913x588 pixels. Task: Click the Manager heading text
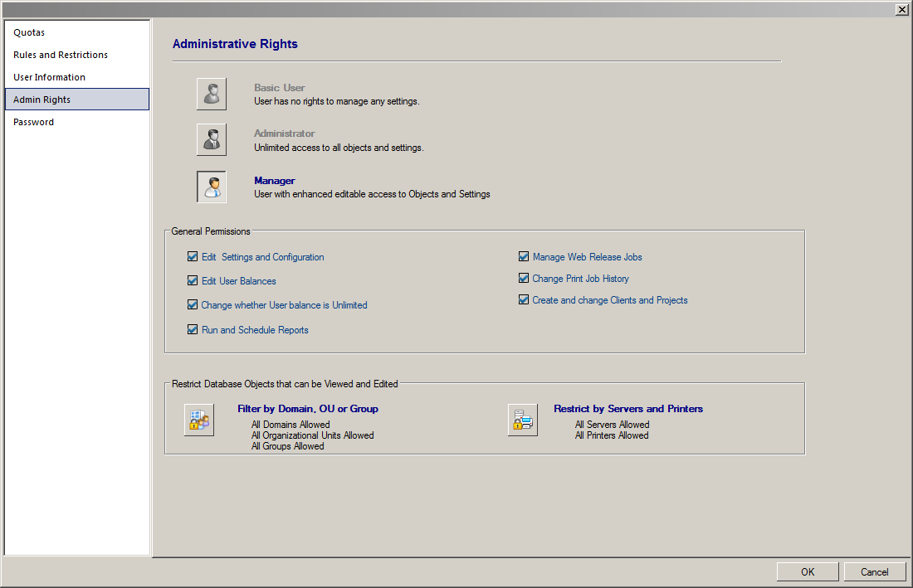click(x=274, y=181)
